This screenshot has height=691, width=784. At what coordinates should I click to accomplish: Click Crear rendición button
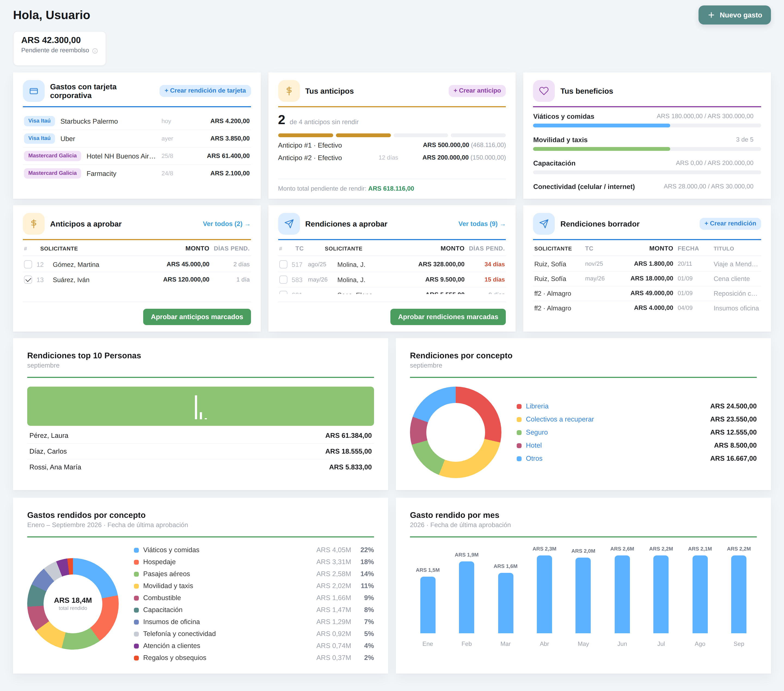tap(730, 223)
